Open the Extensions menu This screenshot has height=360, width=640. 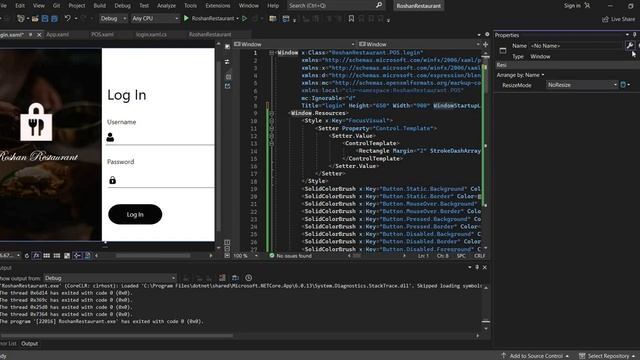tap(218, 6)
